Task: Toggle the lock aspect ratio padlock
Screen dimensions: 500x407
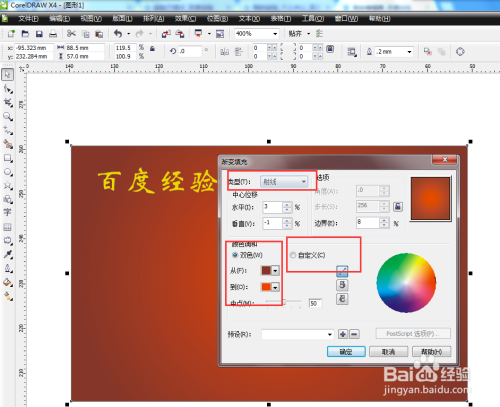Action: (x=152, y=49)
